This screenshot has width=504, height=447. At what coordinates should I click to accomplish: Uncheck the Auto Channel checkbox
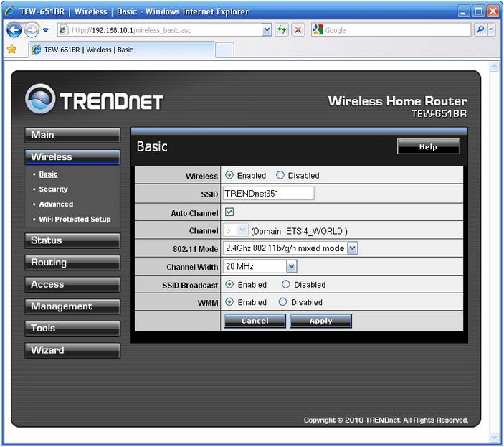click(229, 212)
